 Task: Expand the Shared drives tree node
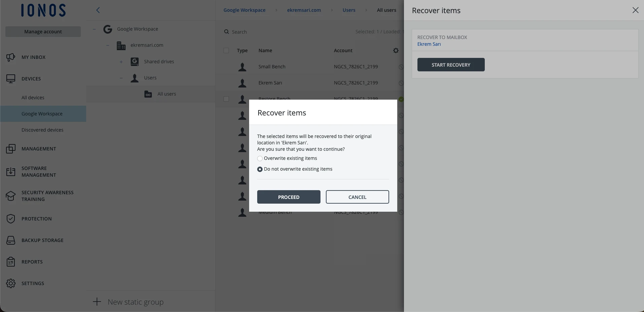121,62
